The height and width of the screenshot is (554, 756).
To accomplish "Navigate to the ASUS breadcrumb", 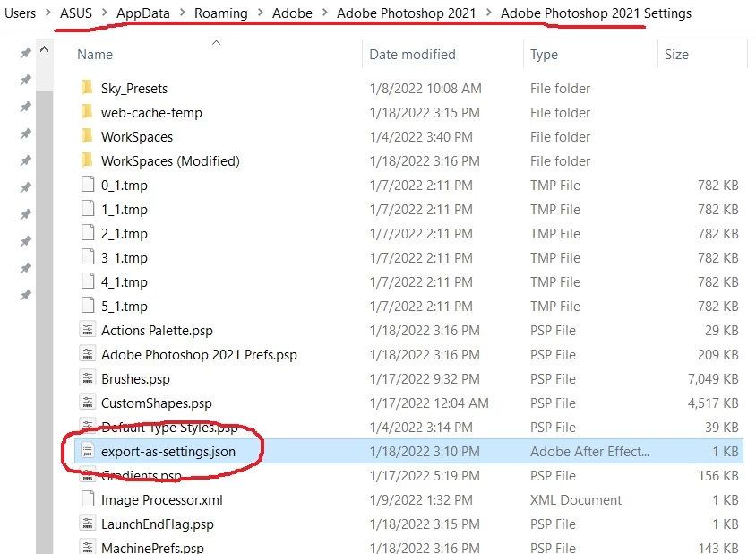I will (x=76, y=13).
